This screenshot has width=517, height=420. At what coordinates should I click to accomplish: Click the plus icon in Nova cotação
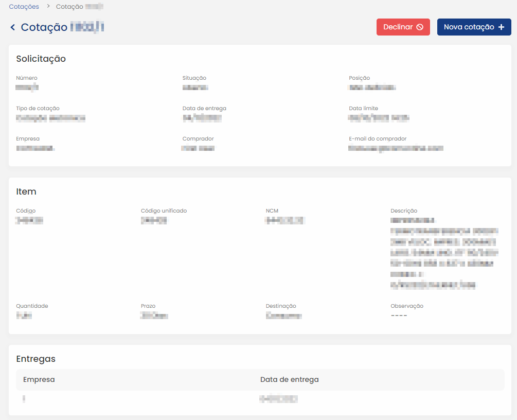pos(501,27)
